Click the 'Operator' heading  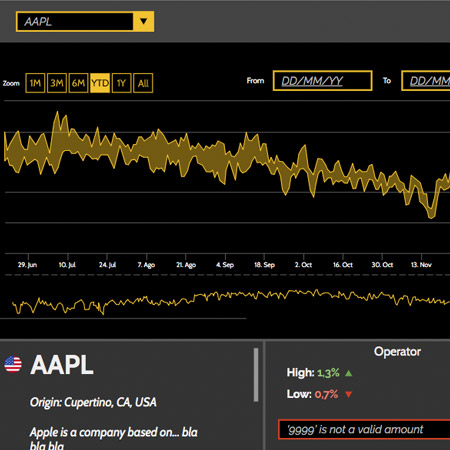(397, 352)
